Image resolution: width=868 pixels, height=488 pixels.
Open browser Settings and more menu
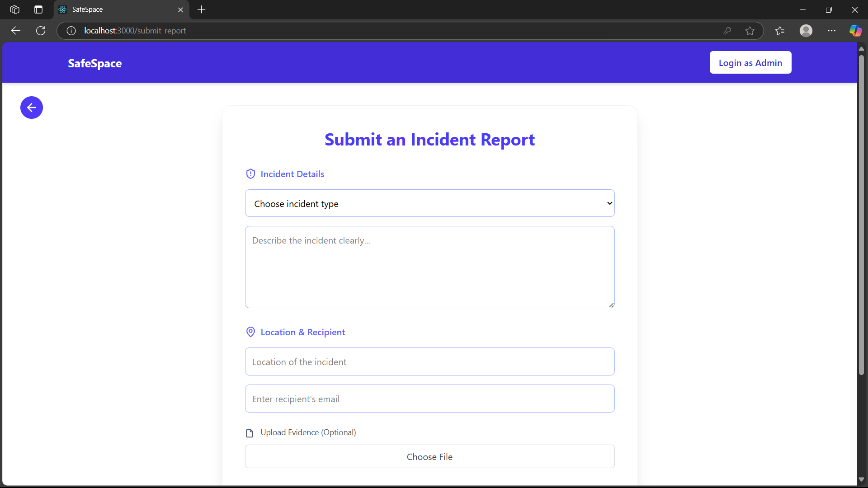click(832, 31)
